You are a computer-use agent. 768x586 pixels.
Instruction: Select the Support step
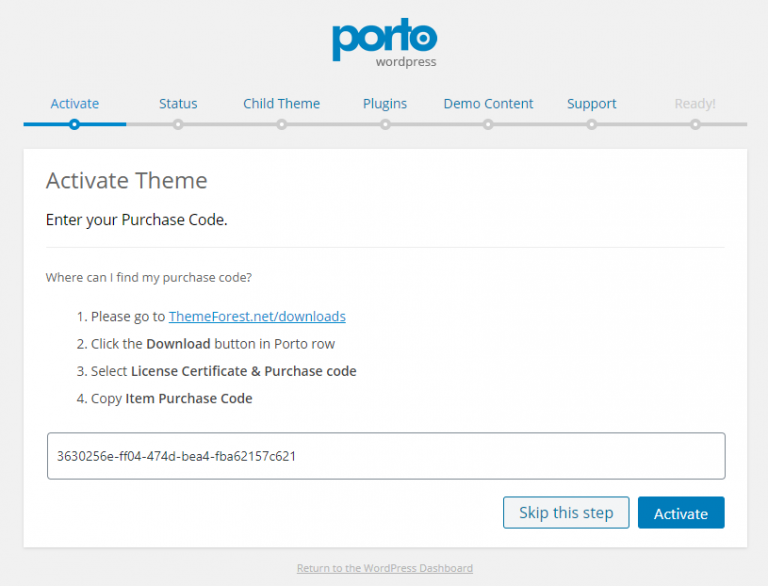(592, 104)
